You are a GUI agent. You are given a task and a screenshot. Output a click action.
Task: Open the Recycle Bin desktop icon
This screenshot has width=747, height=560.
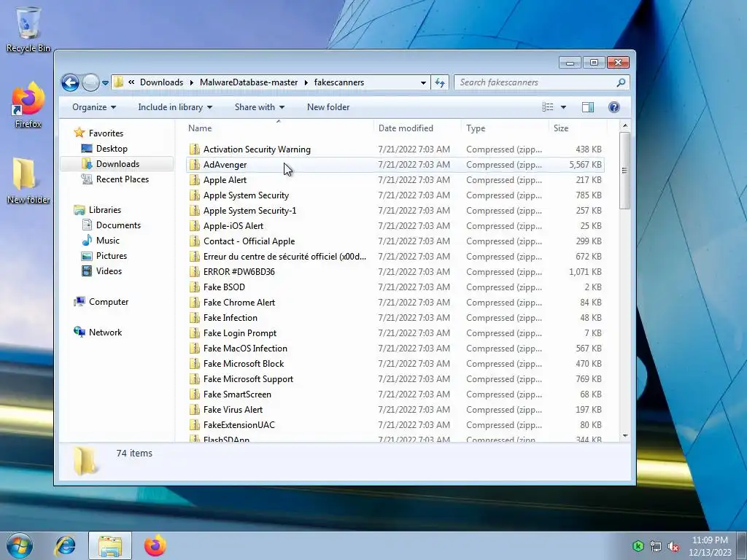click(28, 29)
